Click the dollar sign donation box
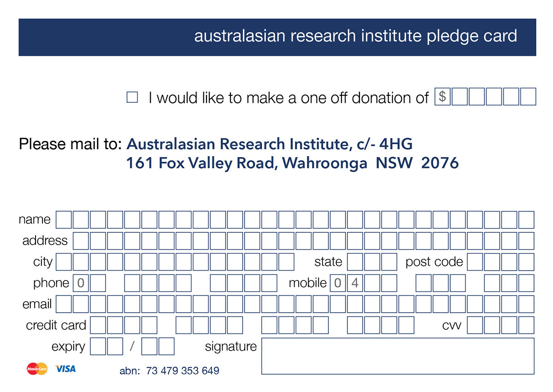Viewport: 553px width, 392px height. pyautogui.click(x=442, y=97)
